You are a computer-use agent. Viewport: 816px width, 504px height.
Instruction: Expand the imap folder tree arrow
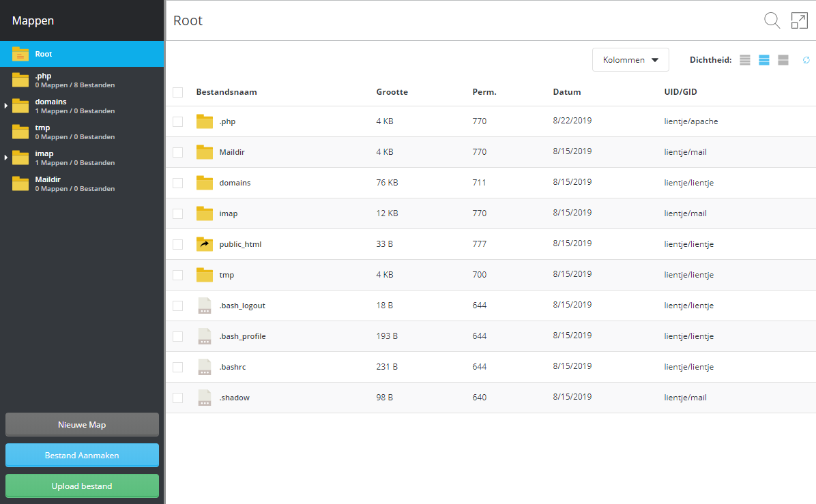click(x=6, y=158)
